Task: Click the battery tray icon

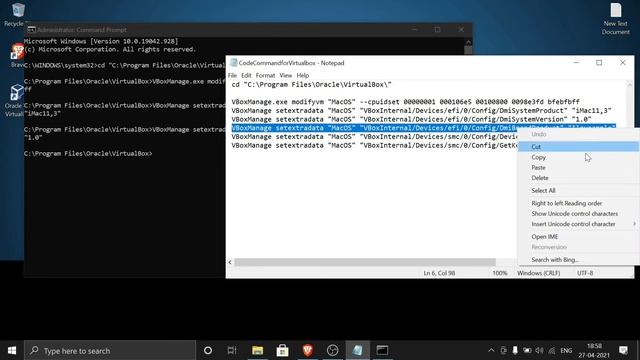Action: click(527, 351)
